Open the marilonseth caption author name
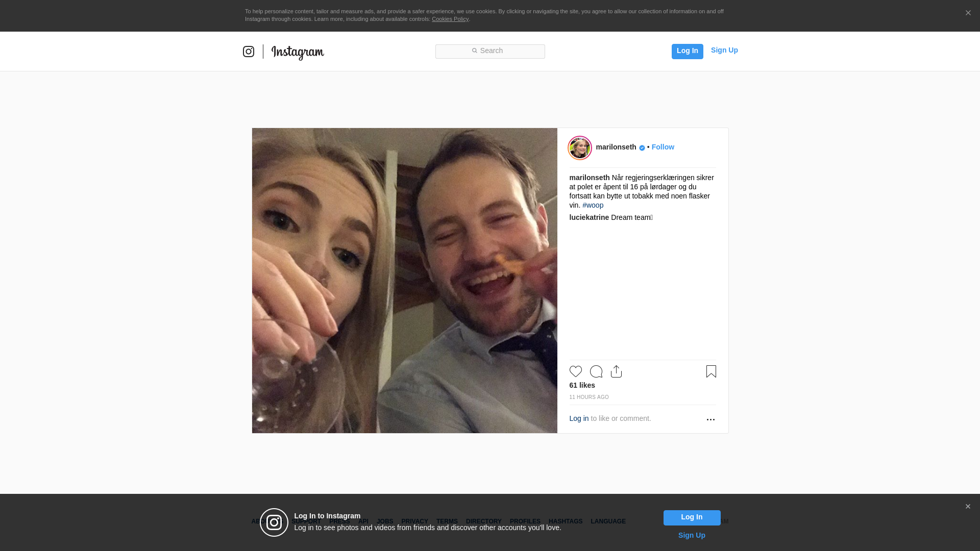 [590, 178]
